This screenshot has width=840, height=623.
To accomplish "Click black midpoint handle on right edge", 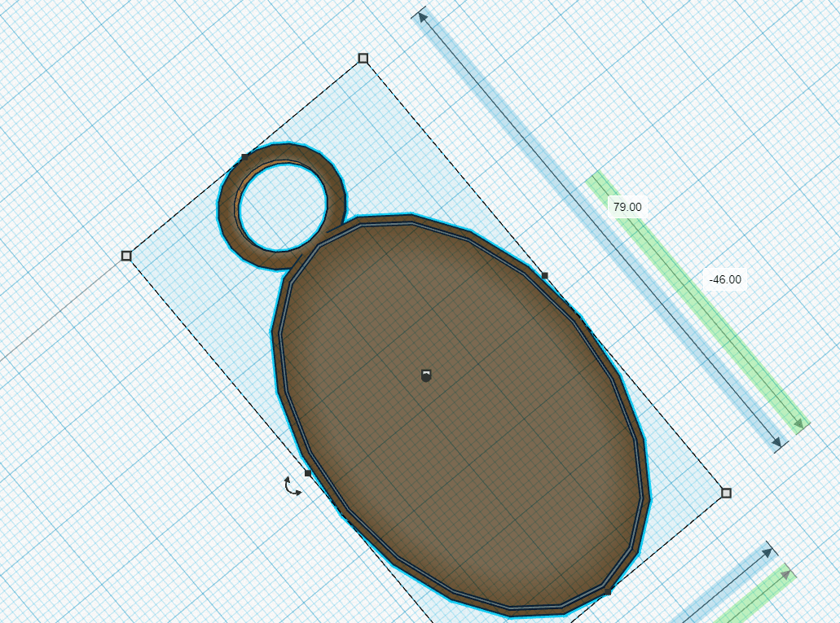I will 545,275.
